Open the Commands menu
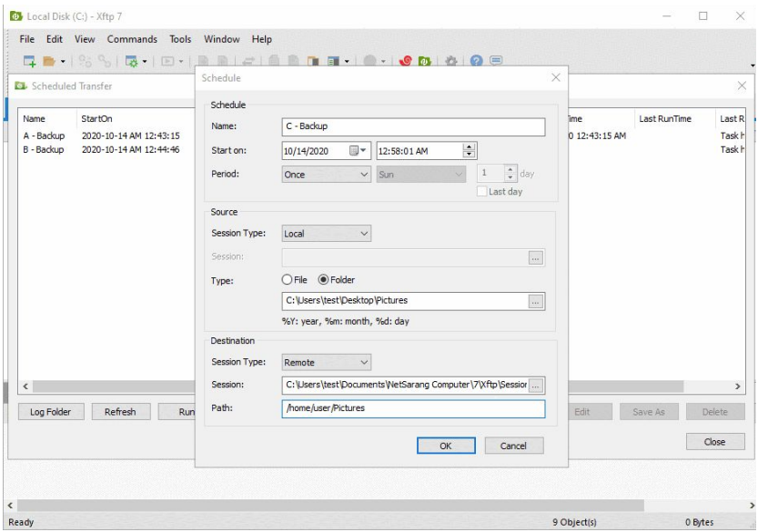Screen dimensions: 758x532 132,39
